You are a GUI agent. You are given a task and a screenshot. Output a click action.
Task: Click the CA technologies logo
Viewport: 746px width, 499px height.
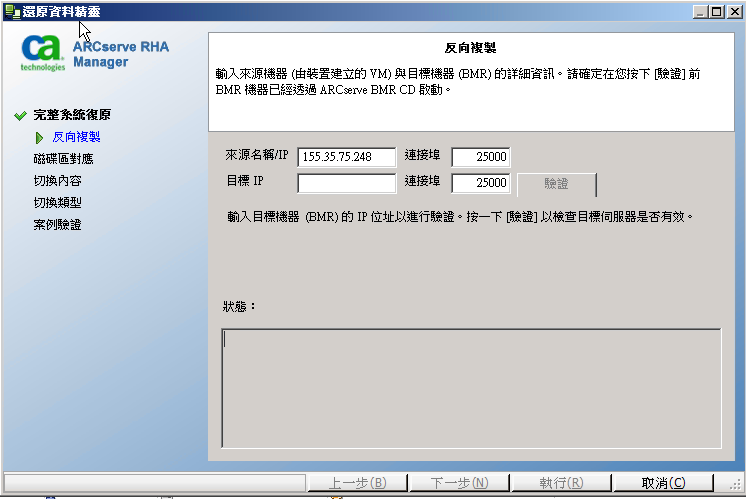[x=43, y=53]
